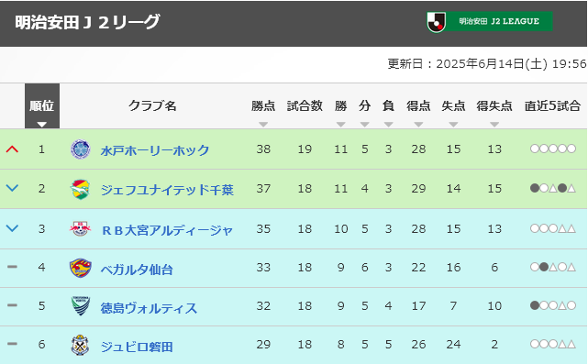The height and width of the screenshot is (364, 588).
Task: Sort by 得失点 column arrow
Action: (x=494, y=125)
